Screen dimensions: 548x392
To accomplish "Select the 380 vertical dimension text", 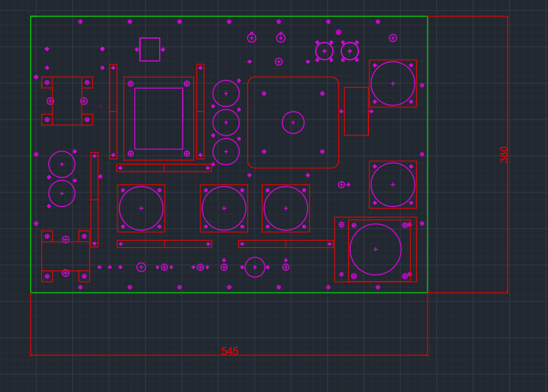I will click(504, 154).
